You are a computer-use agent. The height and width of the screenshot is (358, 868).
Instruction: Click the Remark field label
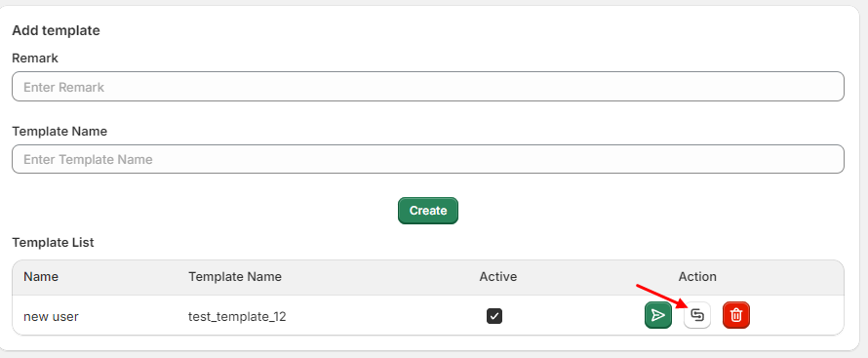coord(35,59)
